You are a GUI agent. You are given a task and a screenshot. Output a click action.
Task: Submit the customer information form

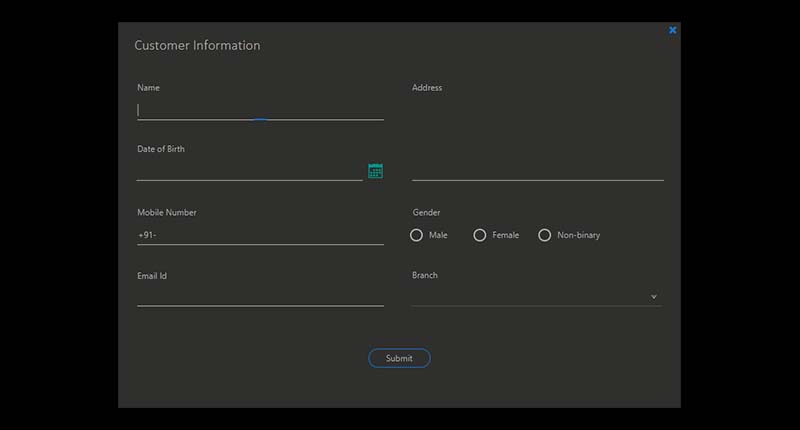coord(399,358)
